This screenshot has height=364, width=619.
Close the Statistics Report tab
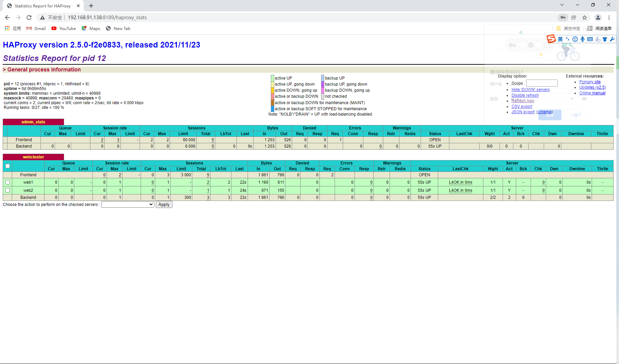(78, 6)
